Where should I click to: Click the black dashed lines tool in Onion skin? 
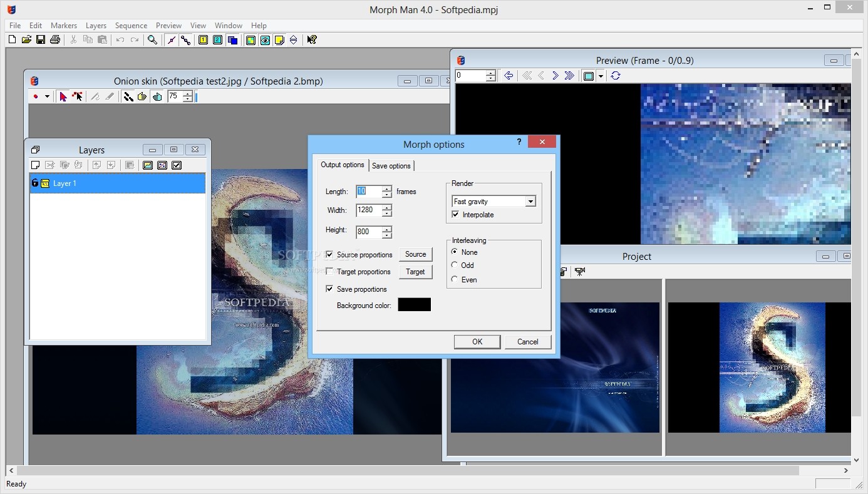coord(128,96)
